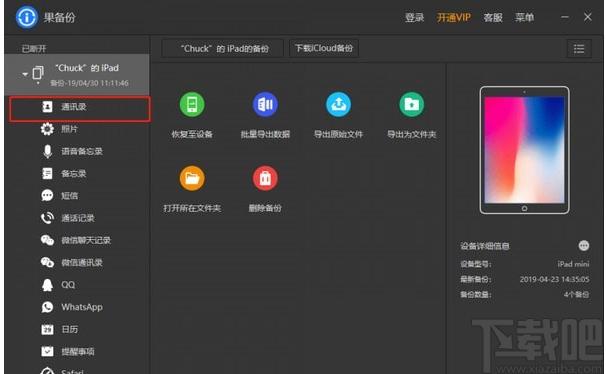
Task: Close the 果备份 window
Action: [587, 17]
